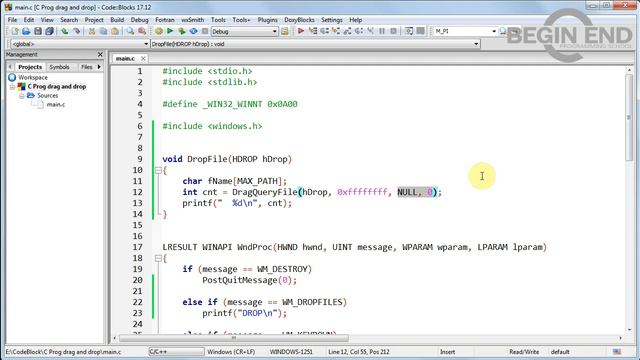Collapse the C Prog drag and drop project node
640x360 pixels.
click(x=12, y=87)
